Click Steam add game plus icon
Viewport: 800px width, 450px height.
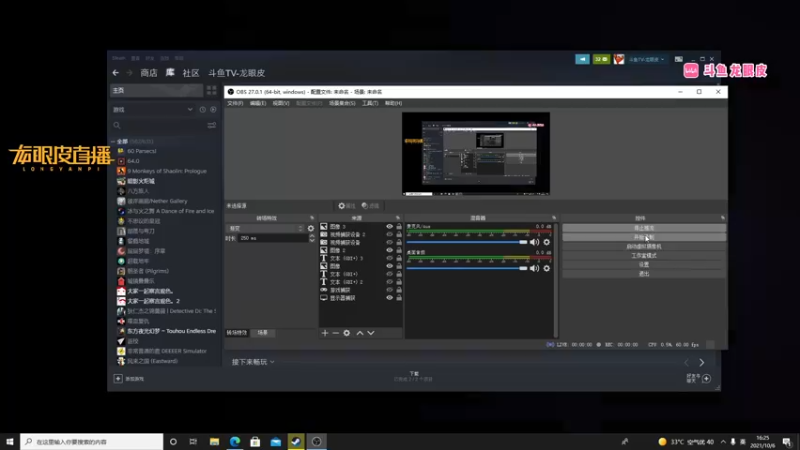pyautogui.click(x=118, y=379)
